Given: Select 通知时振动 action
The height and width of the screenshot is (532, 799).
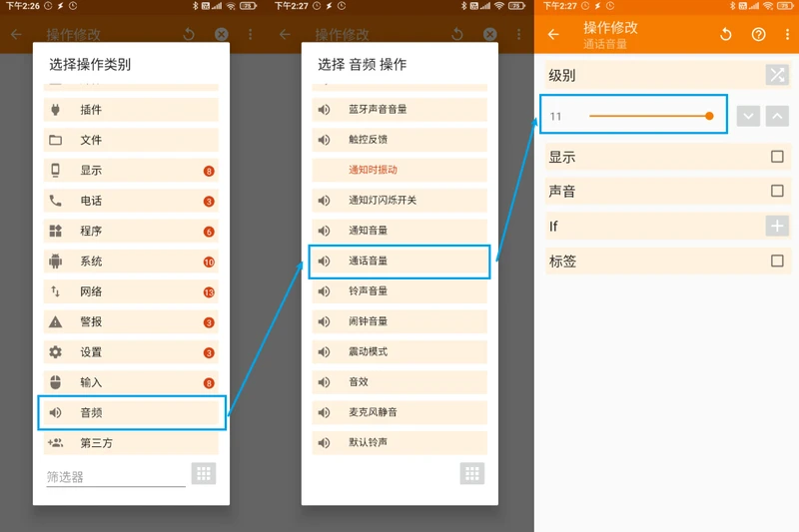Looking at the screenshot, I should [x=399, y=170].
